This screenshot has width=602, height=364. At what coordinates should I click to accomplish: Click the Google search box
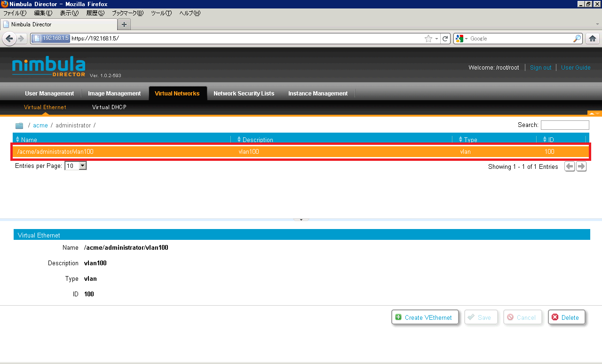click(521, 39)
